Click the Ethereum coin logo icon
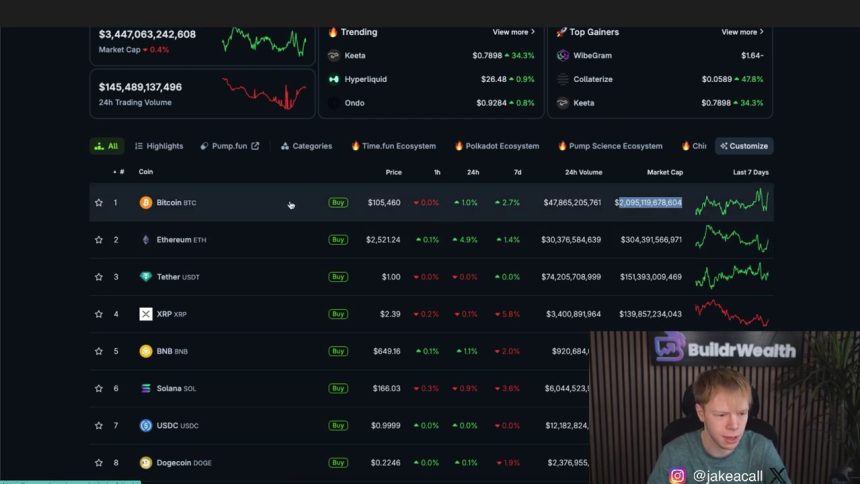The height and width of the screenshot is (484, 860). point(146,240)
